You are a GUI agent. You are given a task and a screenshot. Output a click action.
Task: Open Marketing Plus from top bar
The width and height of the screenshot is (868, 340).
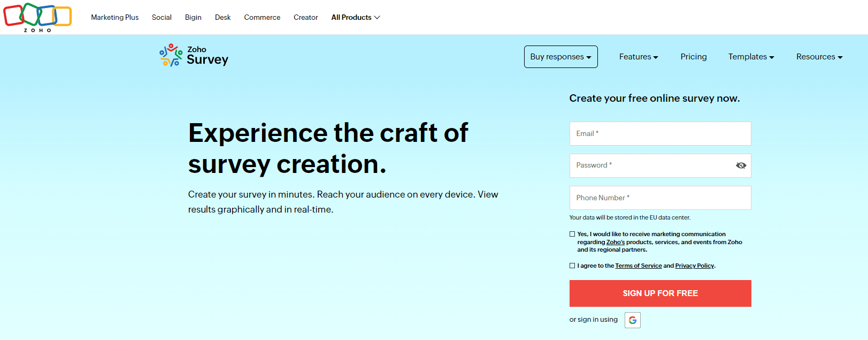tap(114, 18)
